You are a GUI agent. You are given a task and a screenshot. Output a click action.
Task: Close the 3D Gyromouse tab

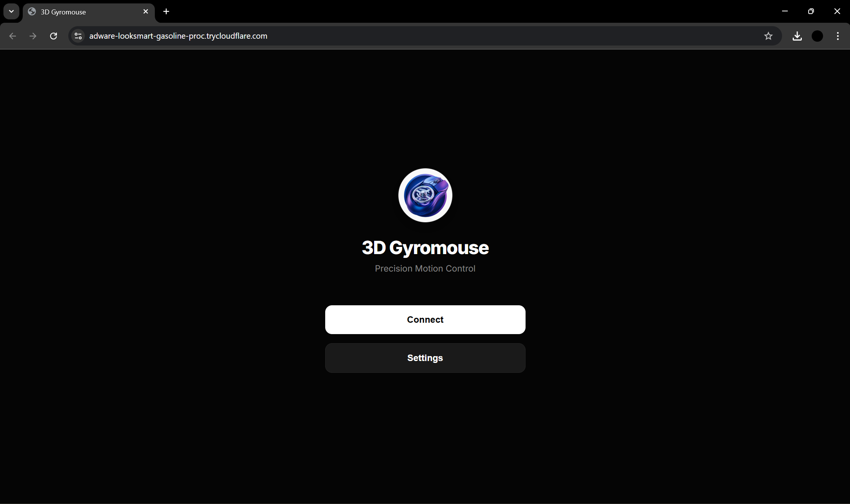(x=146, y=11)
